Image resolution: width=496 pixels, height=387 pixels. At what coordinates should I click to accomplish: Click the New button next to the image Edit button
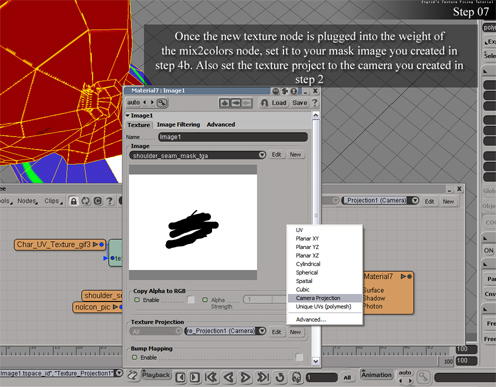(x=295, y=155)
